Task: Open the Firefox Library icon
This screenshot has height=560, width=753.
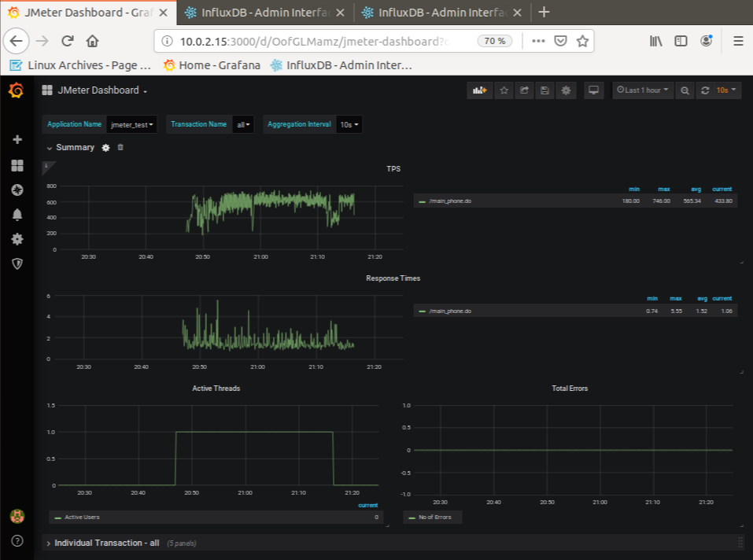Action: tap(656, 41)
